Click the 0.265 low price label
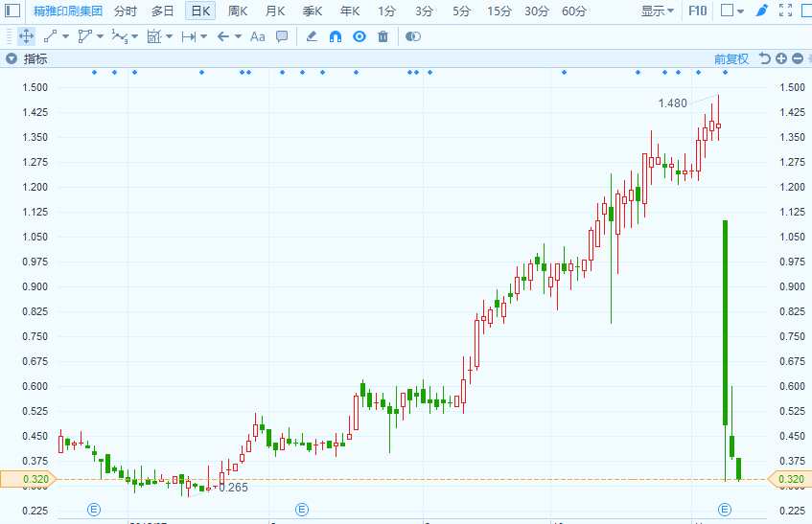Screen dimensions: 812x524 click(233, 488)
